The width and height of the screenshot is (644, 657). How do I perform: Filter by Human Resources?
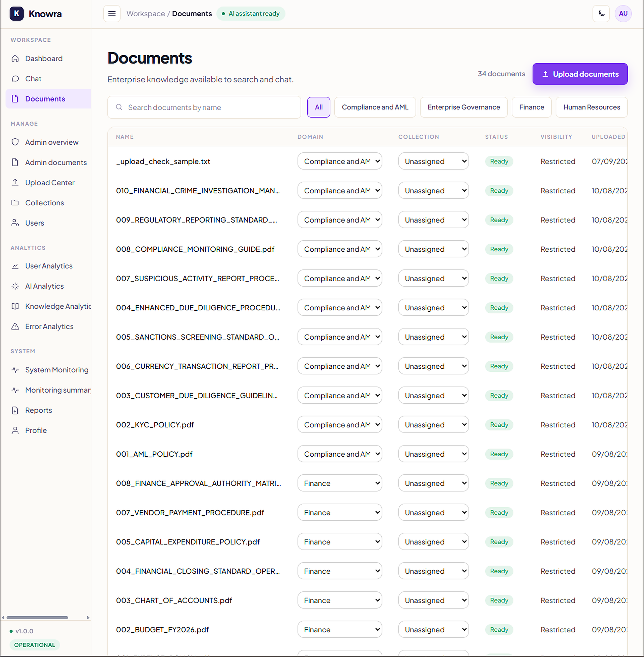[591, 107]
